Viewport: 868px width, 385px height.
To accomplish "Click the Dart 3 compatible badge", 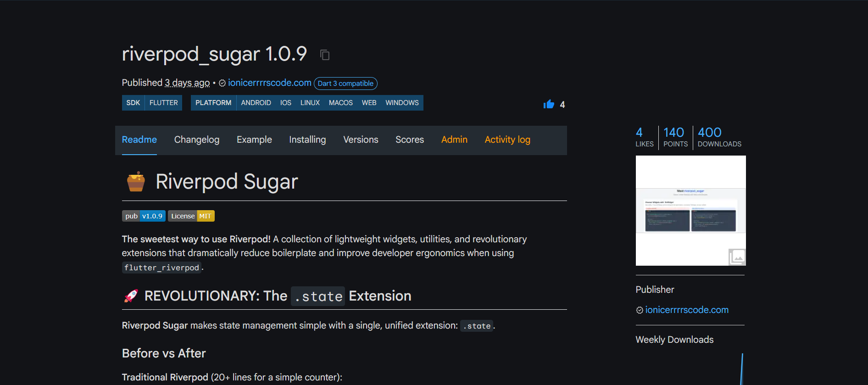I will pos(345,84).
